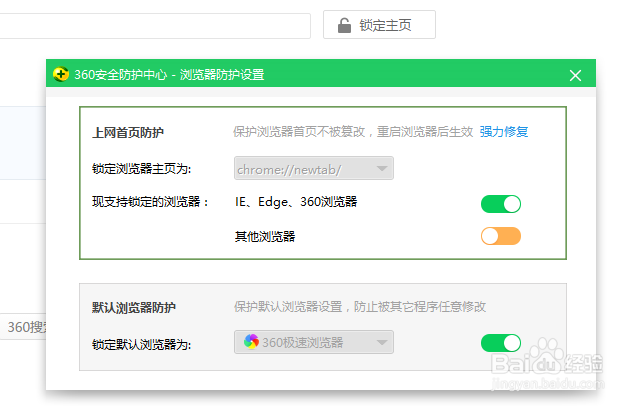Click the partially hidden 360搜索 item
The image size is (641, 406).
24,327
